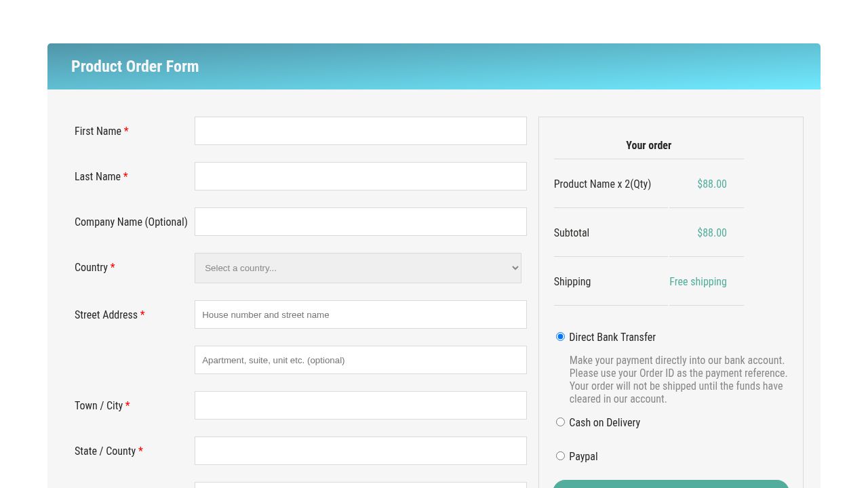Click the Town / City input field

(360, 405)
